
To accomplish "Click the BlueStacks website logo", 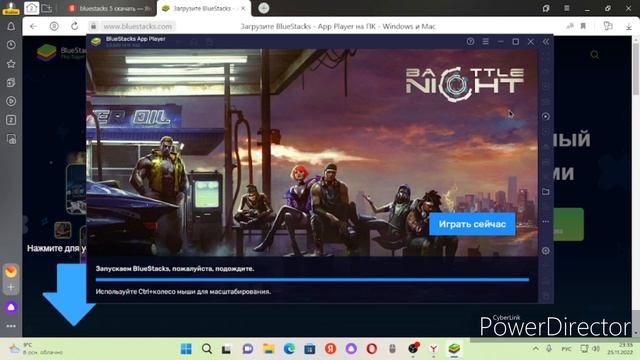I will click(x=61, y=52).
